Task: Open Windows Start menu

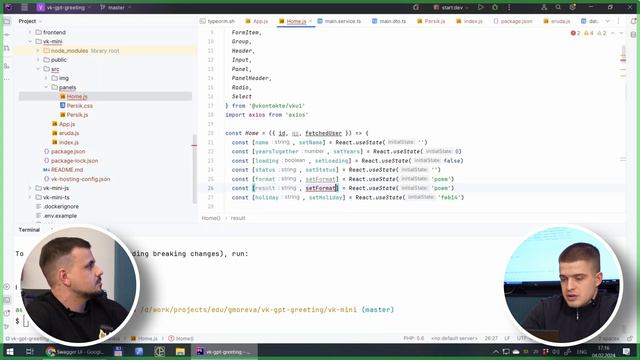Action: coord(9,351)
